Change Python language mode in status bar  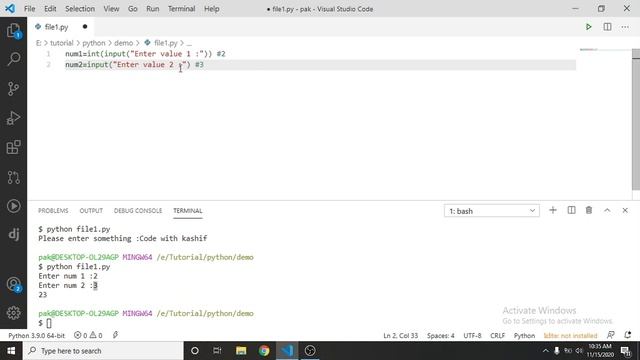[524, 336]
